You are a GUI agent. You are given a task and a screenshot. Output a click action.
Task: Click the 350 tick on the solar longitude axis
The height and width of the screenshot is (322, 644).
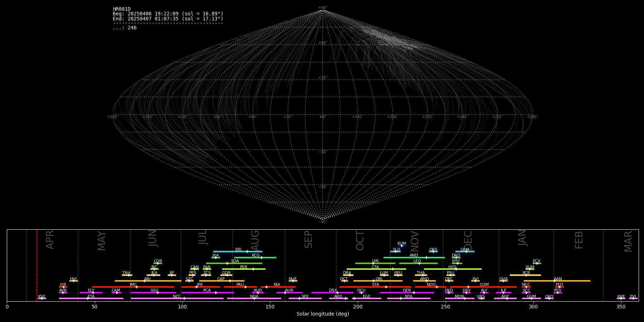[x=621, y=307]
